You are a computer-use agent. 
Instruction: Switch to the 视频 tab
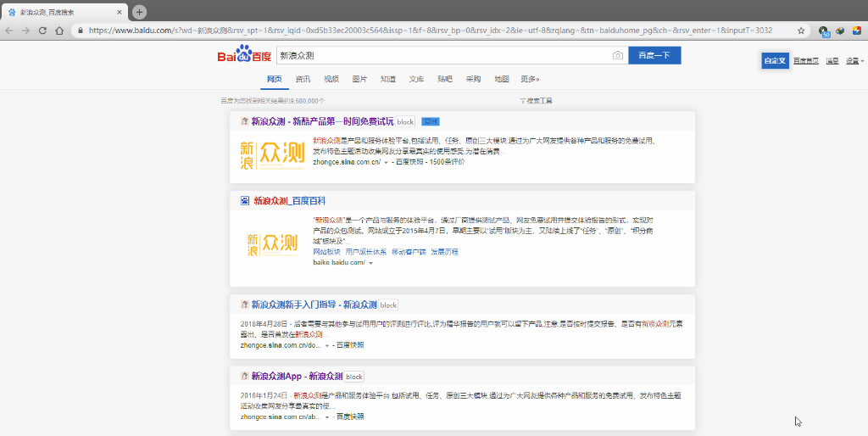pyautogui.click(x=331, y=79)
